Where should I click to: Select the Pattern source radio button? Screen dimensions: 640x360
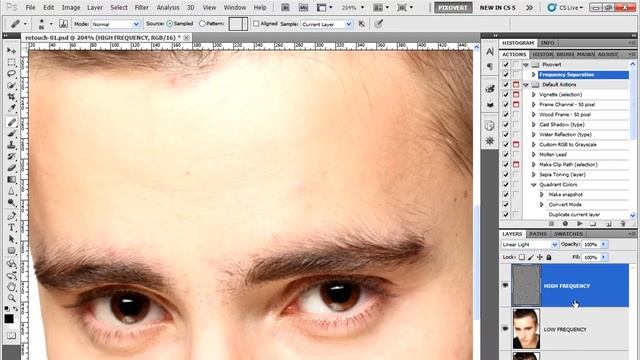(x=202, y=24)
